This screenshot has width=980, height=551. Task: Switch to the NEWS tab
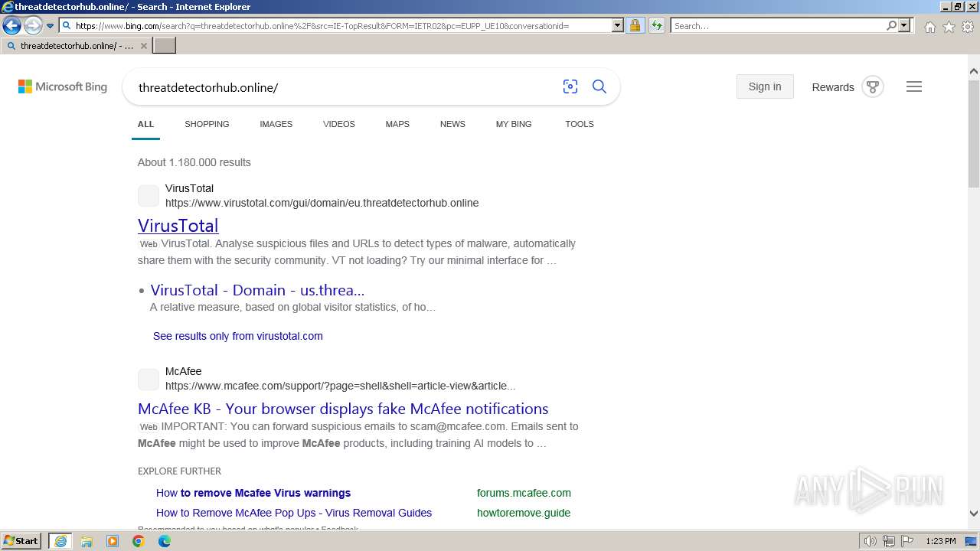[x=452, y=124]
